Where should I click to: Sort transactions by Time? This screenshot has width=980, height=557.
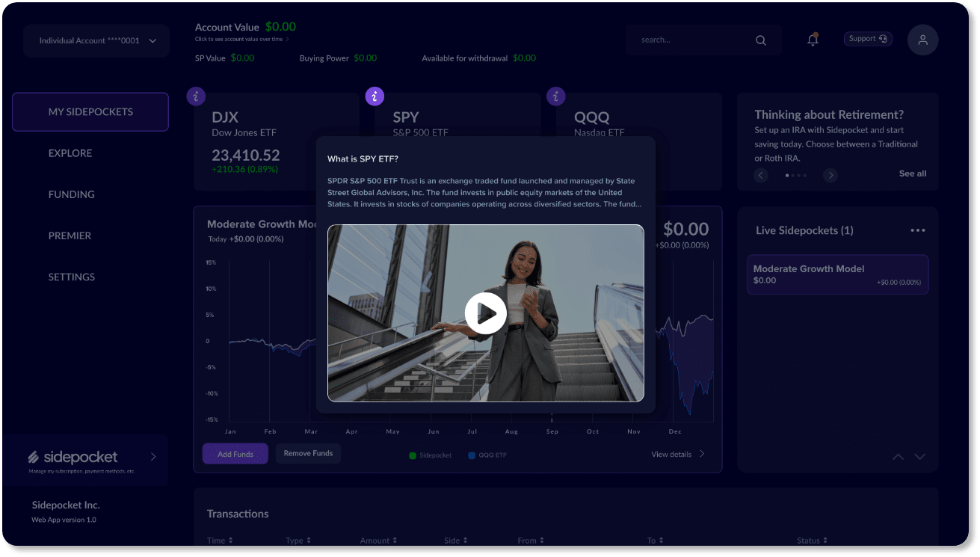tap(220, 541)
